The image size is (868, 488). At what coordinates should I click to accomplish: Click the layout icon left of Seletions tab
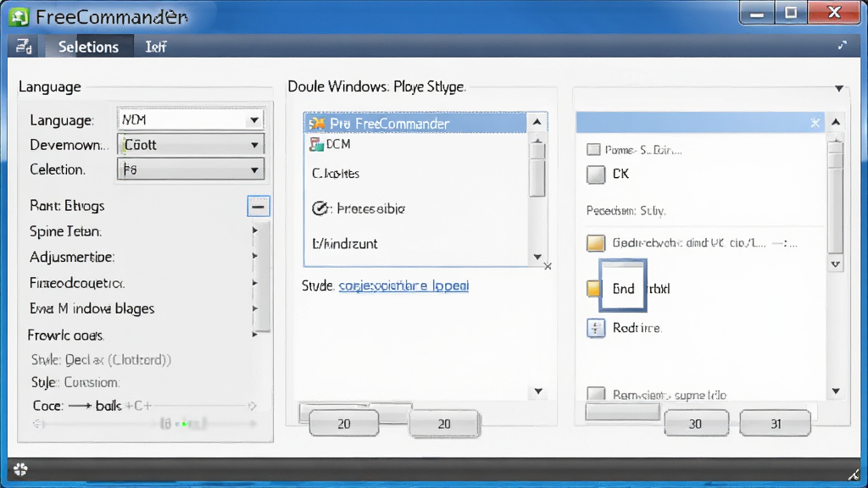[24, 47]
